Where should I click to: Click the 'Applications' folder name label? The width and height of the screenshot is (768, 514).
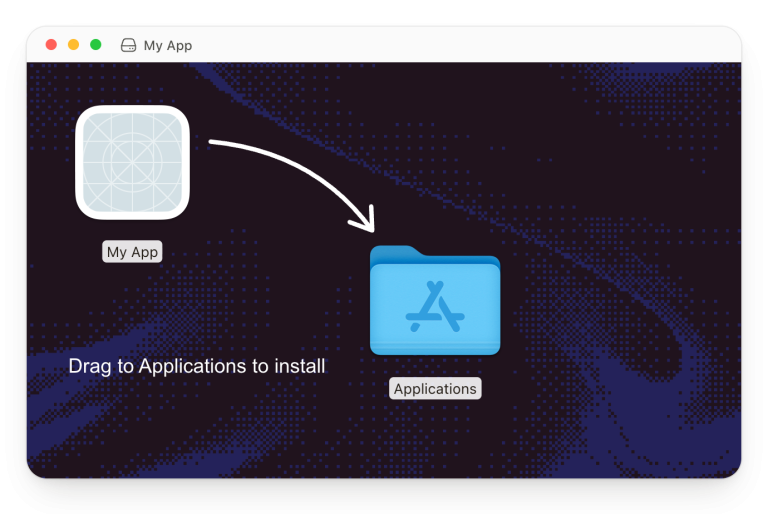435,389
